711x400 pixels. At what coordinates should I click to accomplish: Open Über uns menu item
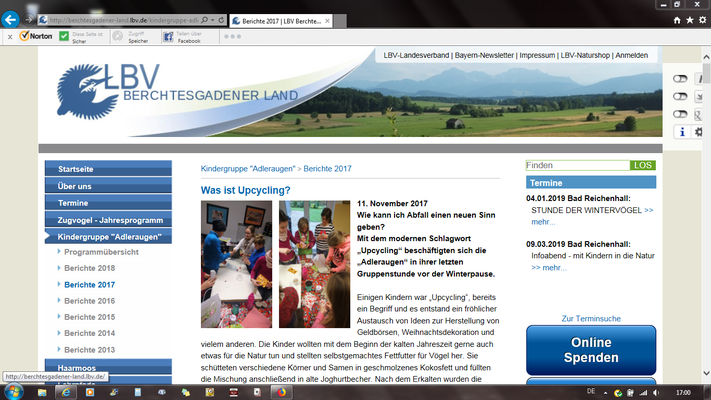click(x=108, y=186)
